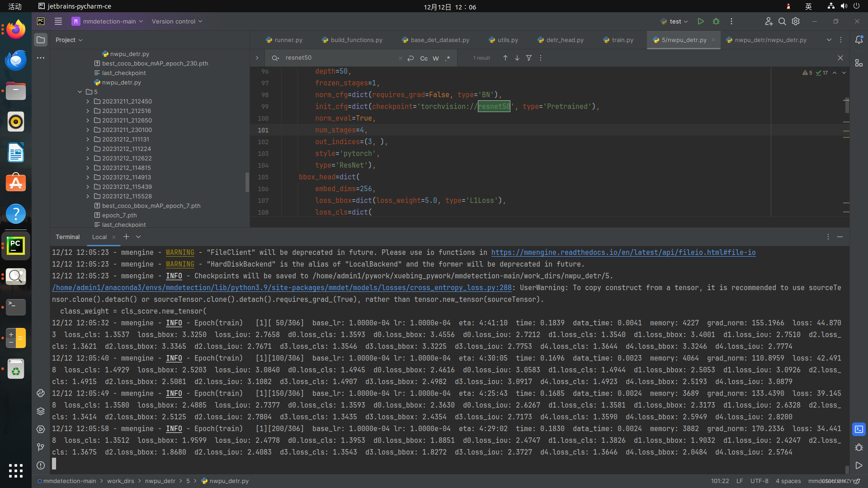The image size is (868, 488).
Task: Open the main hamburger menu
Action: click(58, 21)
